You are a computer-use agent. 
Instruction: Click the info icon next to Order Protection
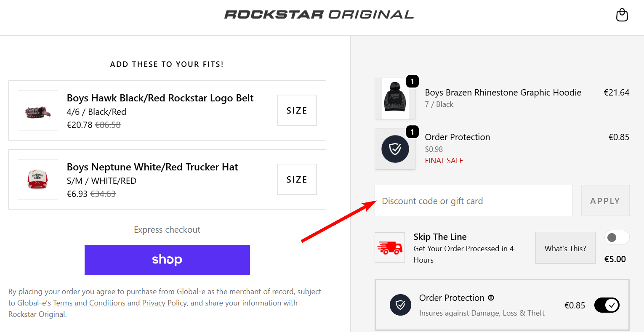(491, 298)
